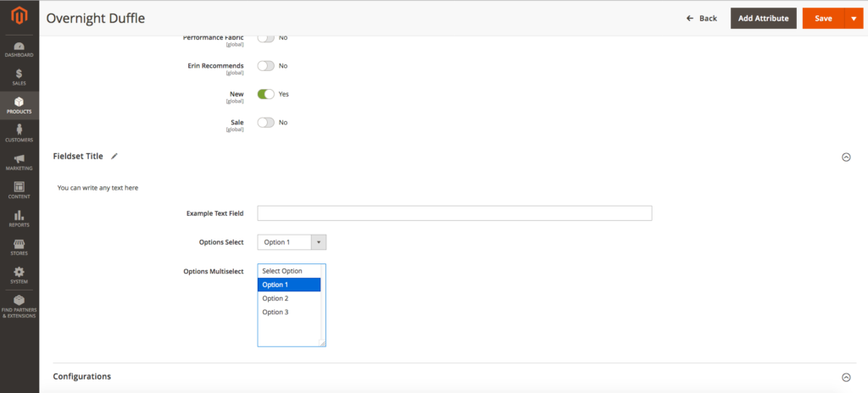Toggle the Erin Recommends switch
Image resolution: width=868 pixels, height=393 pixels.
click(x=265, y=66)
